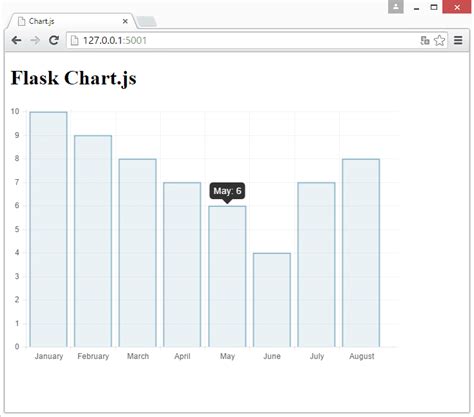Click the April bar in the chart
Image resolution: width=474 pixels, height=417 pixels.
click(182, 265)
